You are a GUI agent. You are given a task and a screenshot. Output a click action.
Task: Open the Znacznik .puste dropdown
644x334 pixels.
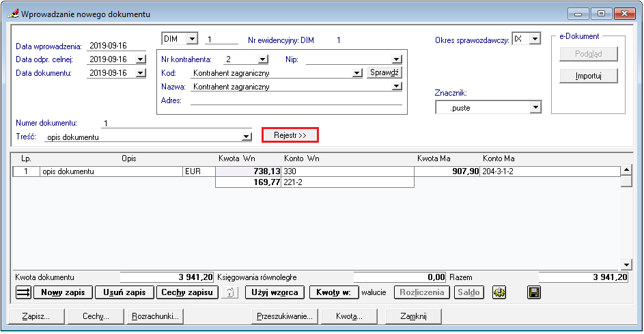pos(535,108)
